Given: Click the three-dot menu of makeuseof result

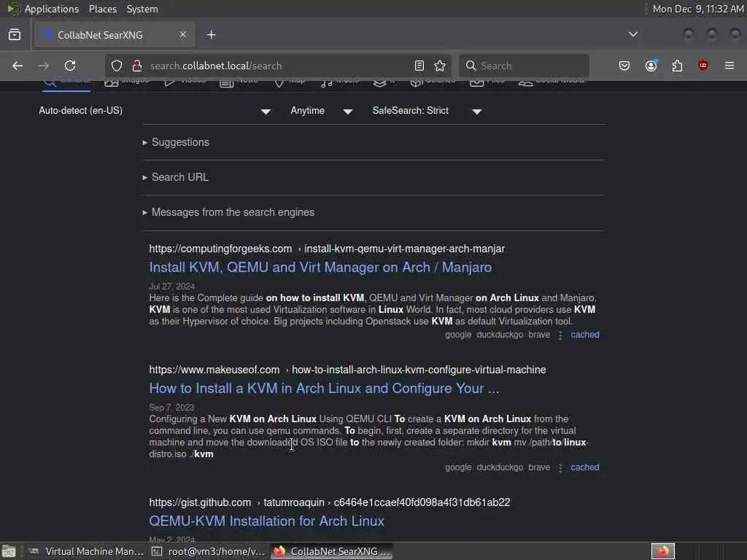Looking at the screenshot, I should coord(560,468).
